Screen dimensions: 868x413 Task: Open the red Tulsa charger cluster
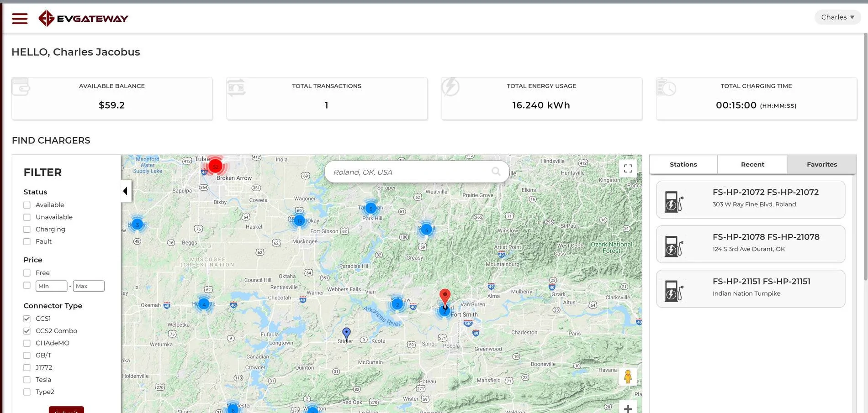tap(215, 167)
